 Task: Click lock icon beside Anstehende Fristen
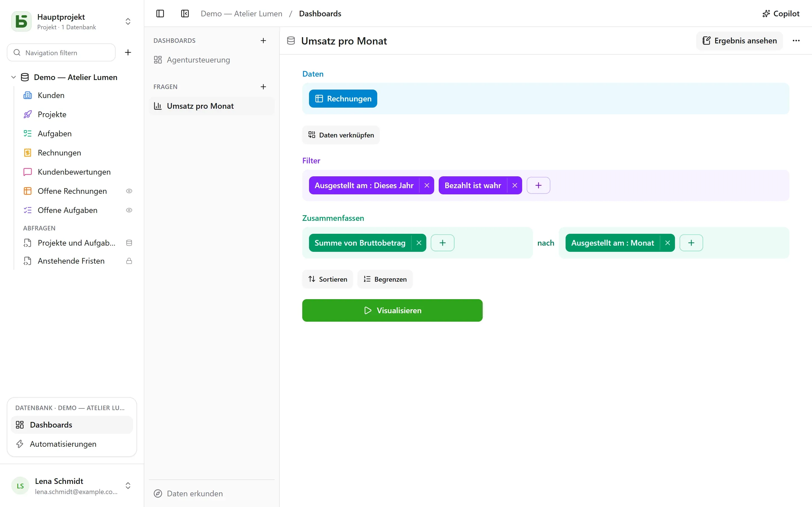click(x=129, y=261)
